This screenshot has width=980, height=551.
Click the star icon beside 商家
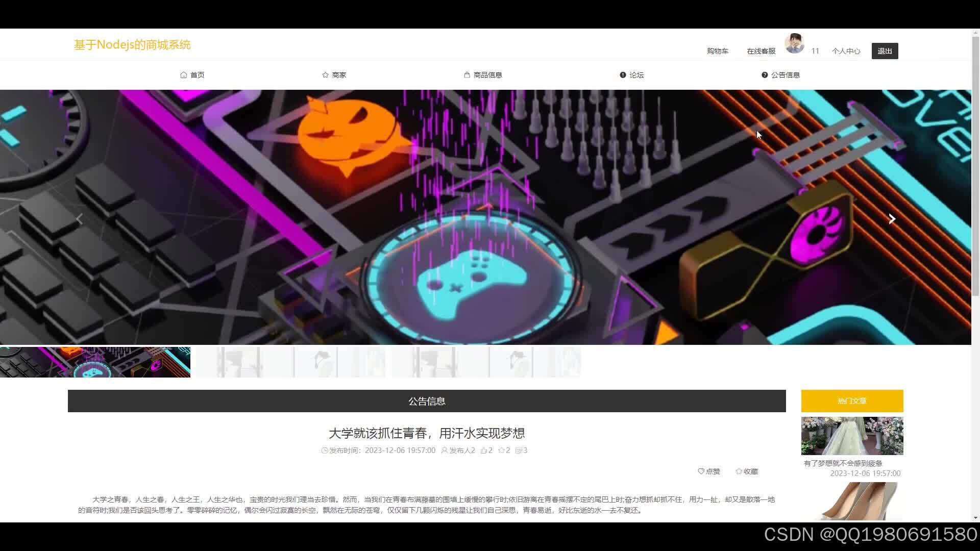coord(325,74)
